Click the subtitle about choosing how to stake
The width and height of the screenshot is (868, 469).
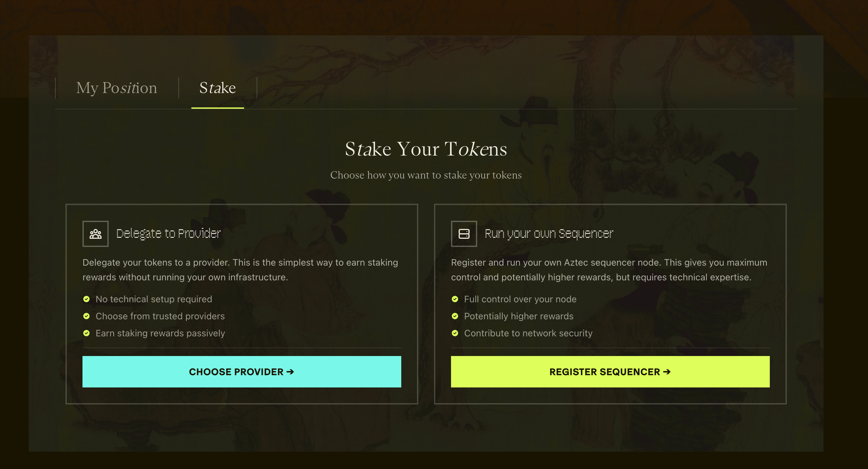click(426, 175)
